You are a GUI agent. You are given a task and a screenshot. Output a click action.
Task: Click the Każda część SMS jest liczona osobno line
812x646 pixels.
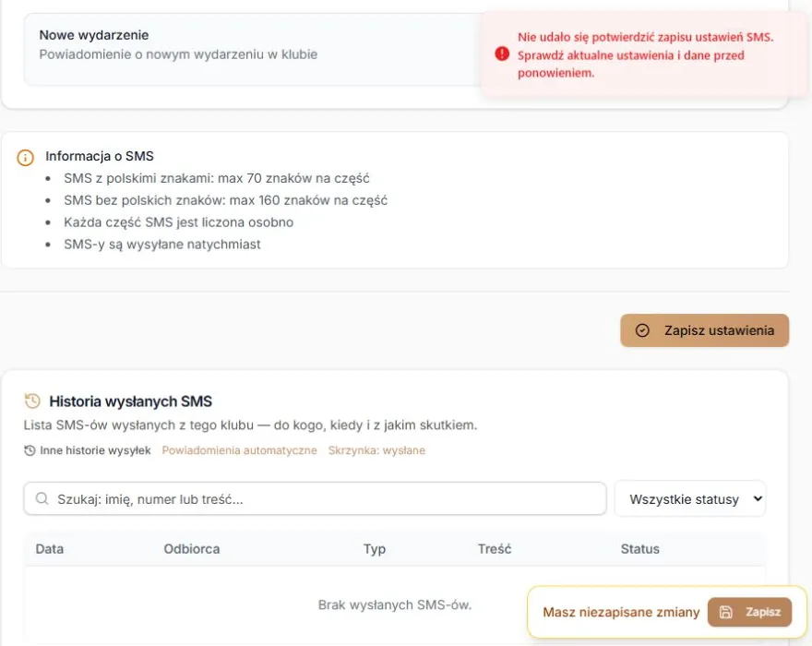coord(179,222)
